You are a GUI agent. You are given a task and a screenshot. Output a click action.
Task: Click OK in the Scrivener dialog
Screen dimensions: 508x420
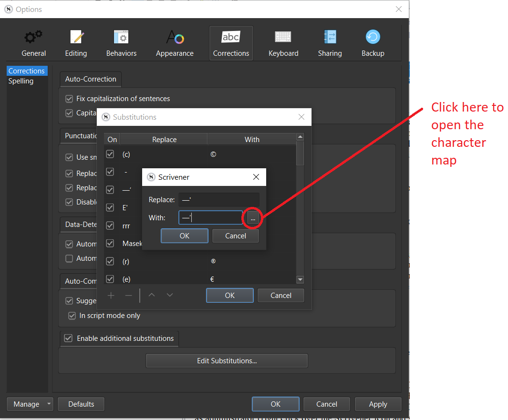pyautogui.click(x=184, y=236)
